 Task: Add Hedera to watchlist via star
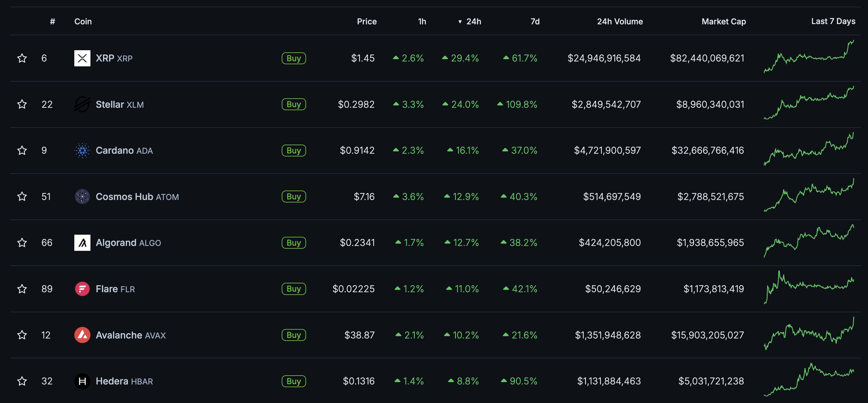click(22, 381)
